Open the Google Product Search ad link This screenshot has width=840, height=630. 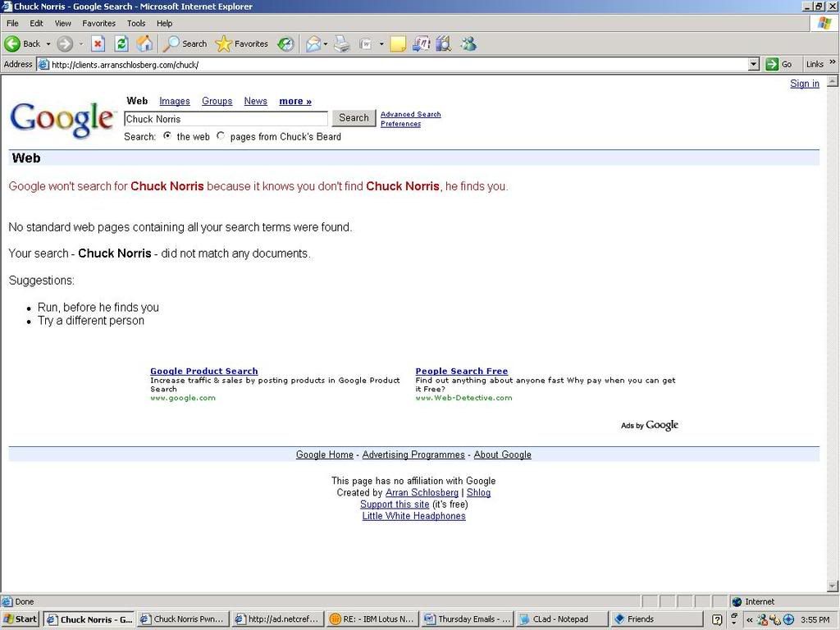pos(204,372)
